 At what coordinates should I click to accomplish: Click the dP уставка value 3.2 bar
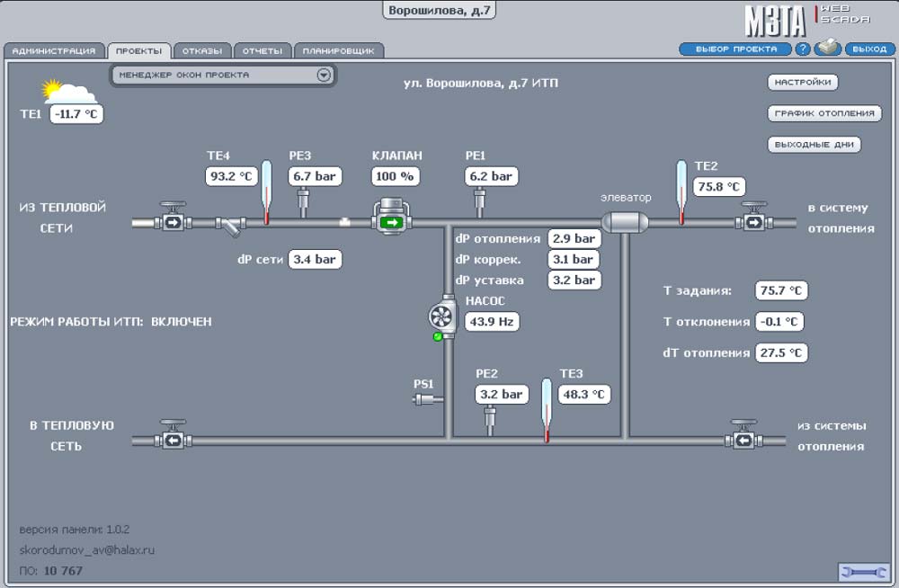(x=574, y=280)
